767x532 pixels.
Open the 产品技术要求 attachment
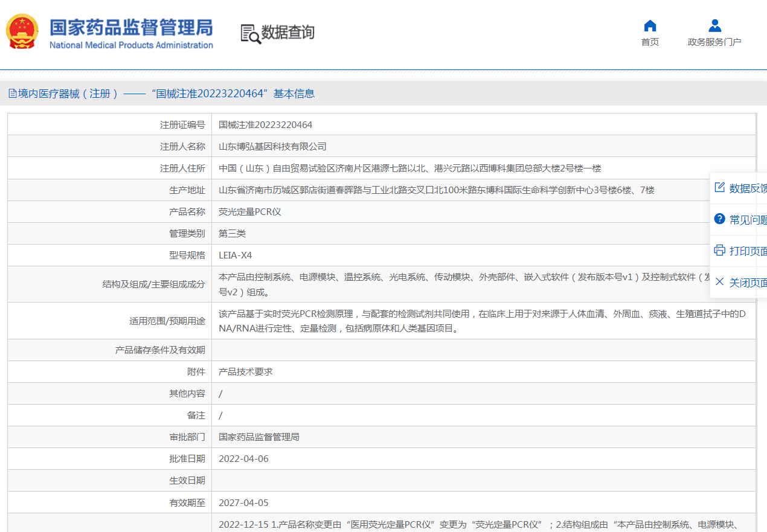pyautogui.click(x=246, y=371)
